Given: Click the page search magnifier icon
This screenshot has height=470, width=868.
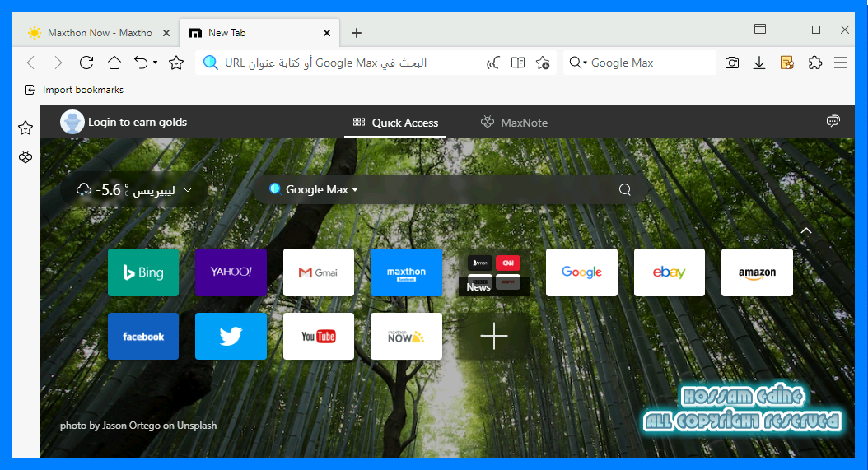Looking at the screenshot, I should tap(625, 189).
